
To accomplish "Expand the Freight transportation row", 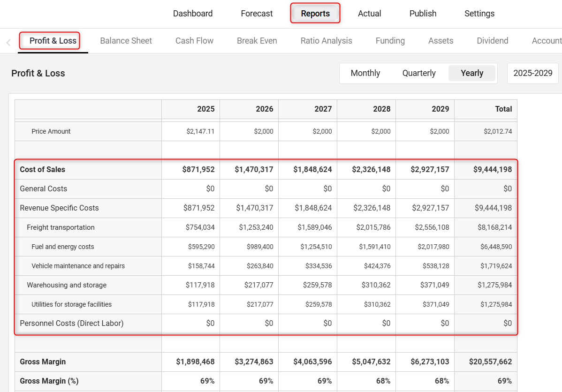I will (x=61, y=227).
